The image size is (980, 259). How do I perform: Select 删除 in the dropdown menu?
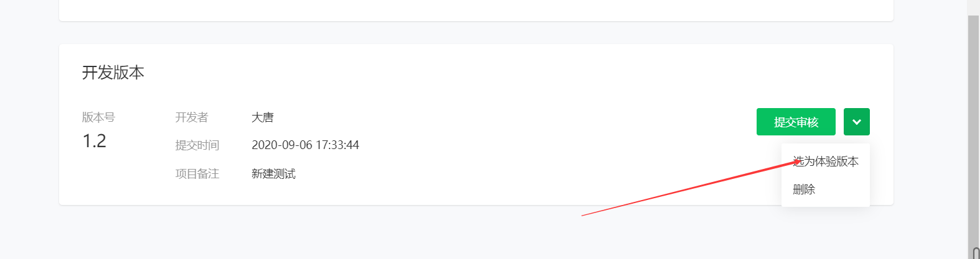point(804,189)
